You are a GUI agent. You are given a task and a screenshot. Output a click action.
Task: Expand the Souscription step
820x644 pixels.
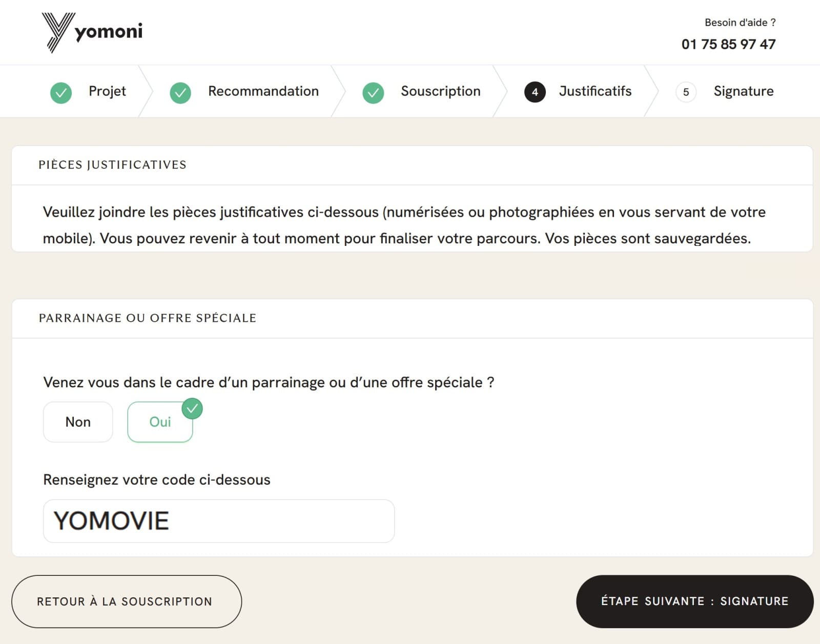(440, 91)
